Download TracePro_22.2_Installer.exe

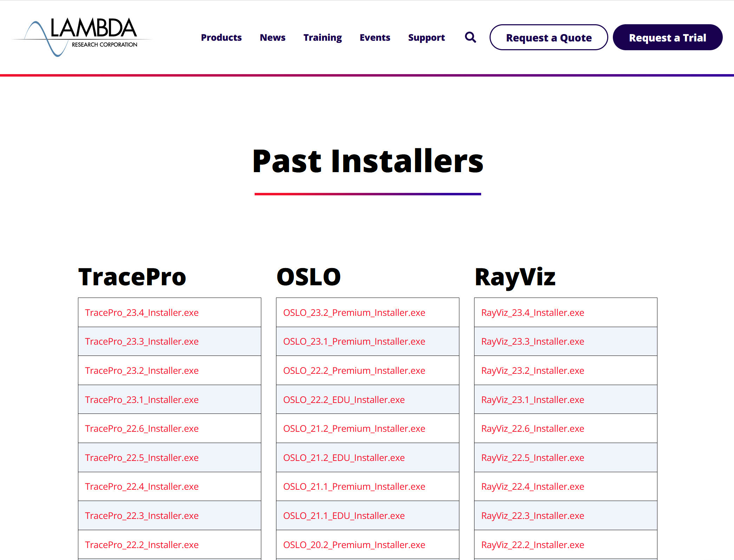point(142,544)
